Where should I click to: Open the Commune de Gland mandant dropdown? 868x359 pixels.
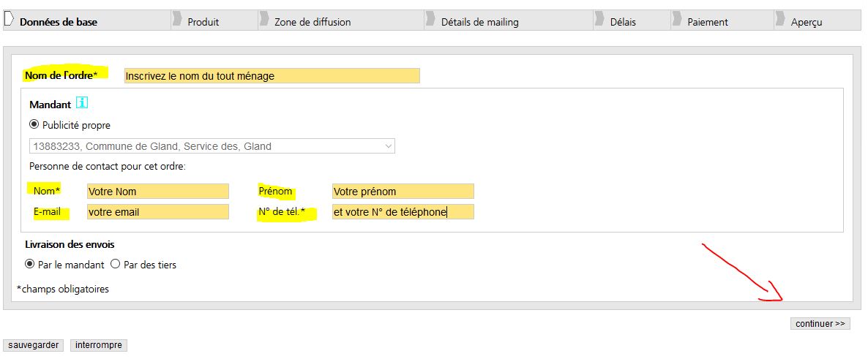point(212,146)
